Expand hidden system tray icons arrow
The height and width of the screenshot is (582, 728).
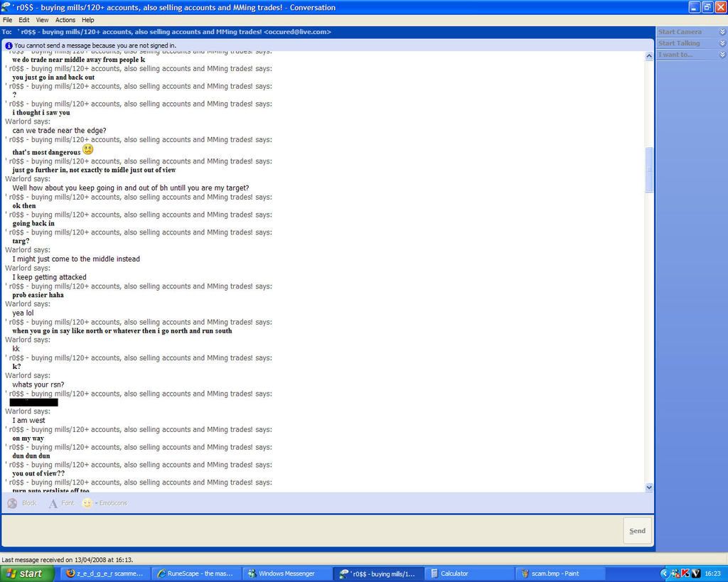tap(665, 573)
